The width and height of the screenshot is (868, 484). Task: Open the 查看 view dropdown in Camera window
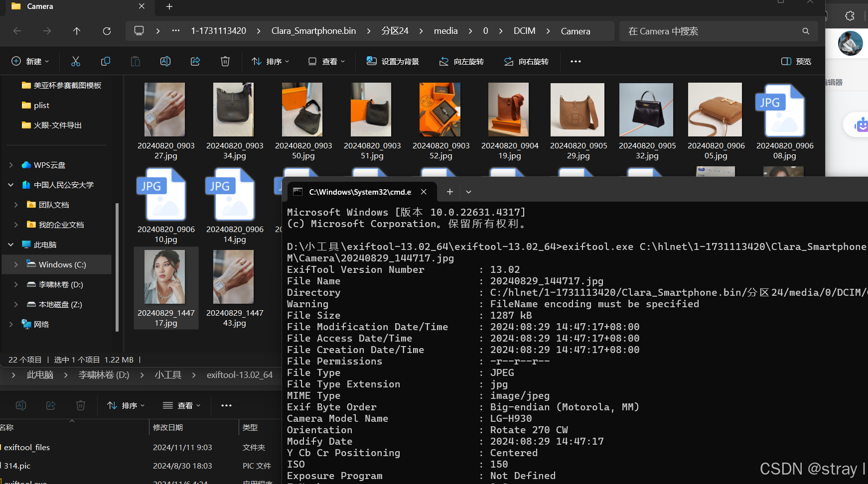pos(326,61)
